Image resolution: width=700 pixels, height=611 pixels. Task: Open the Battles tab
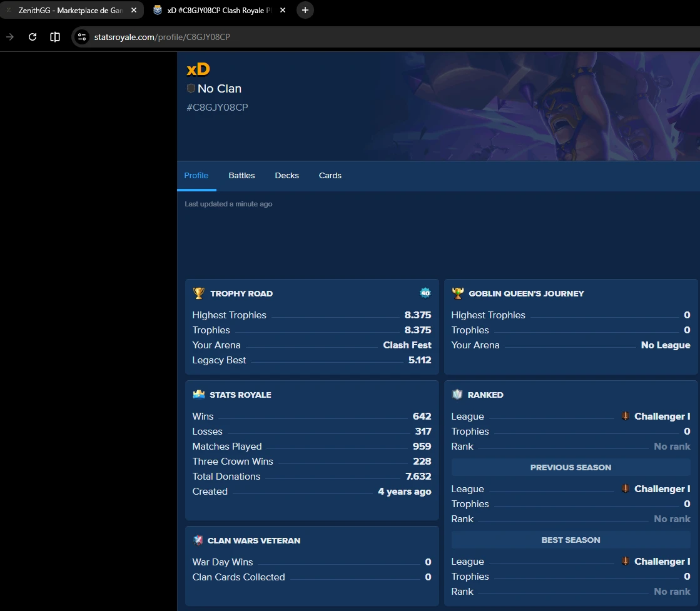pyautogui.click(x=241, y=176)
